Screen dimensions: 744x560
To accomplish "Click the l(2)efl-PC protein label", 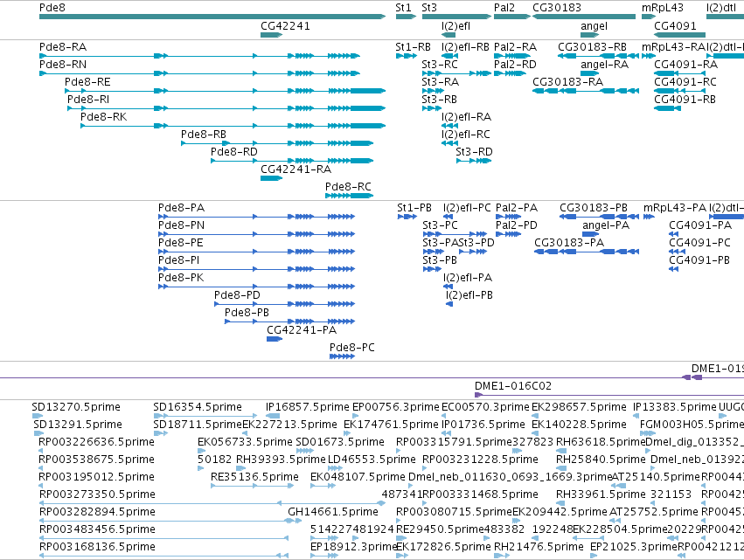I will pyautogui.click(x=467, y=208).
